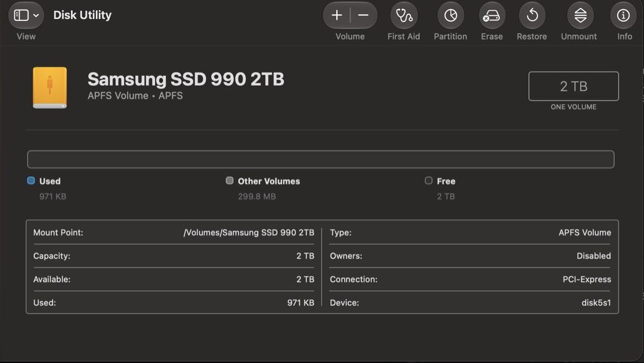Remove a volume with the minus button
This screenshot has height=363, width=644.
coord(364,15)
